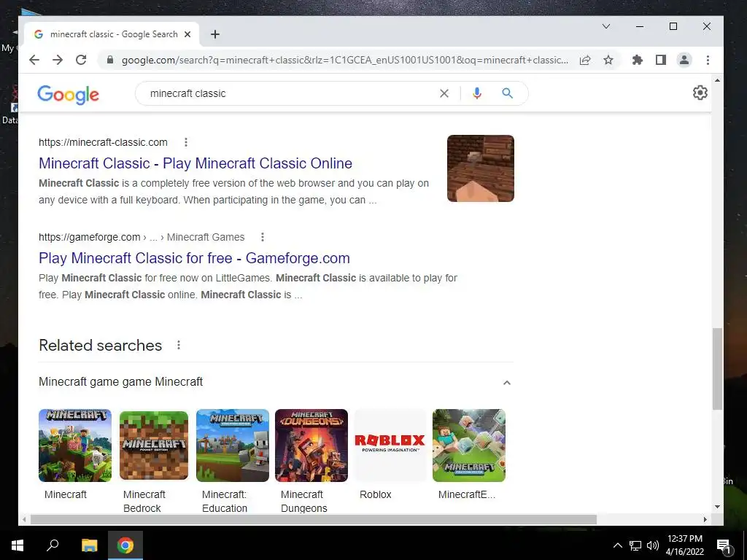Select the Minecraft: Education card
The height and width of the screenshot is (560, 747).
(x=233, y=461)
